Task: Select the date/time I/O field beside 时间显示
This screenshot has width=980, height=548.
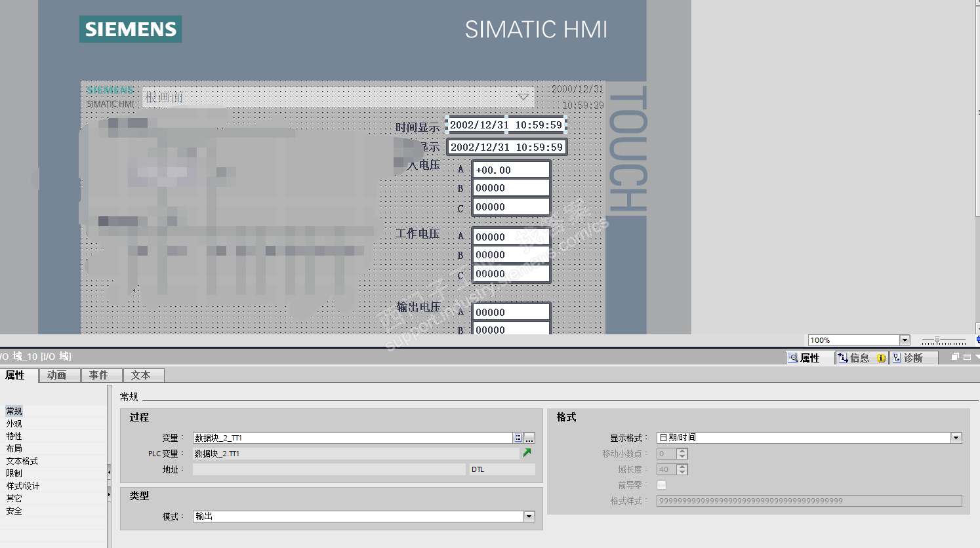Action: tap(506, 125)
